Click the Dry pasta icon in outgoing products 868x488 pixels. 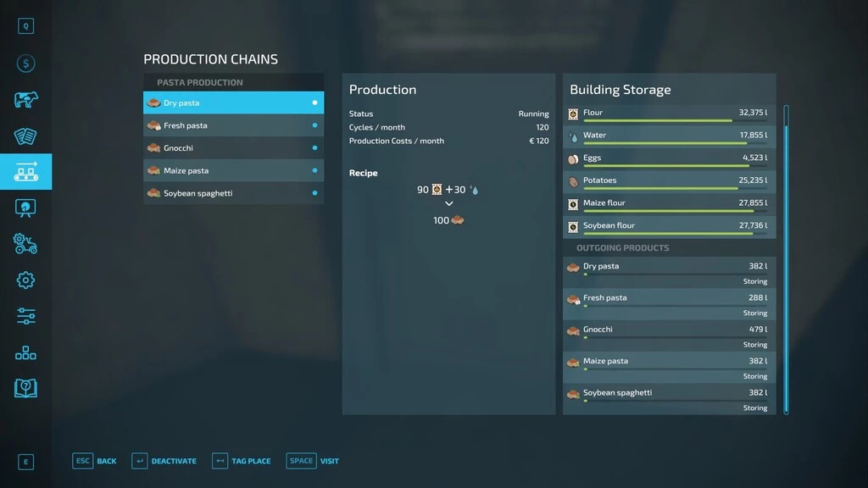coord(573,268)
